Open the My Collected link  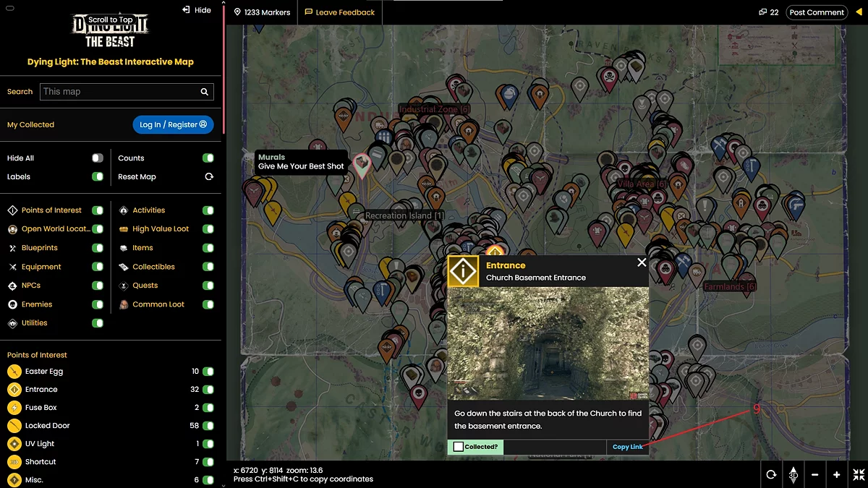pos(30,124)
